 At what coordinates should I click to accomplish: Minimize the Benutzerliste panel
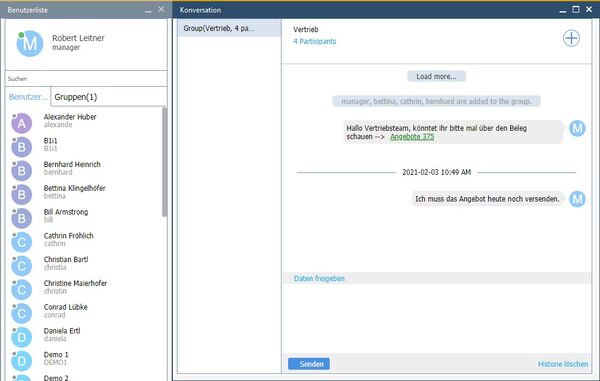pyautogui.click(x=148, y=10)
